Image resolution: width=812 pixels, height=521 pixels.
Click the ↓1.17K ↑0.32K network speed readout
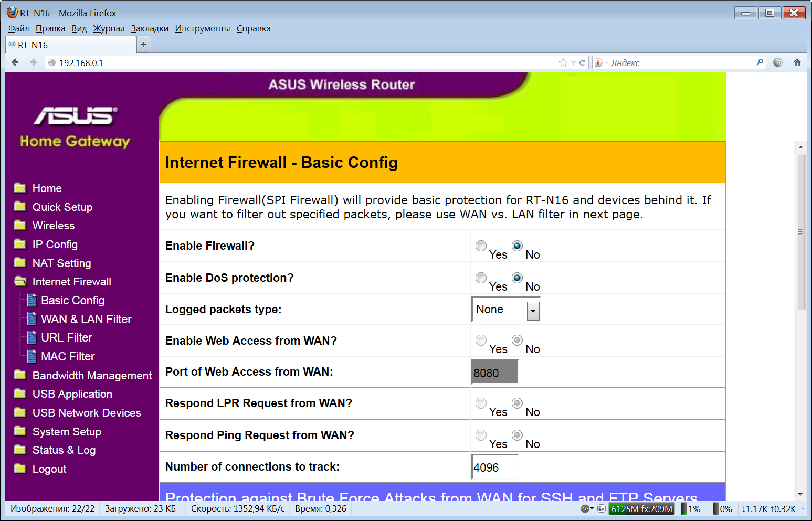pyautogui.click(x=768, y=508)
